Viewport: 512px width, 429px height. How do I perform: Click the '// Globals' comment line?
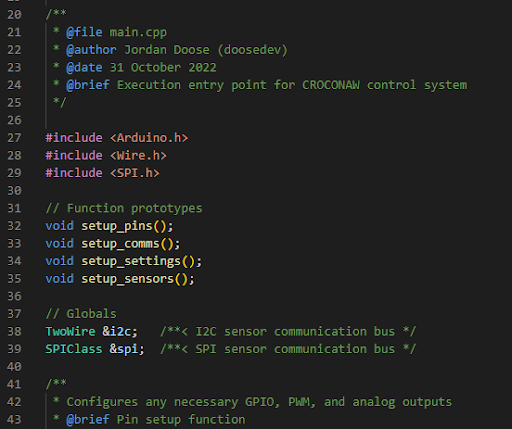(x=81, y=314)
